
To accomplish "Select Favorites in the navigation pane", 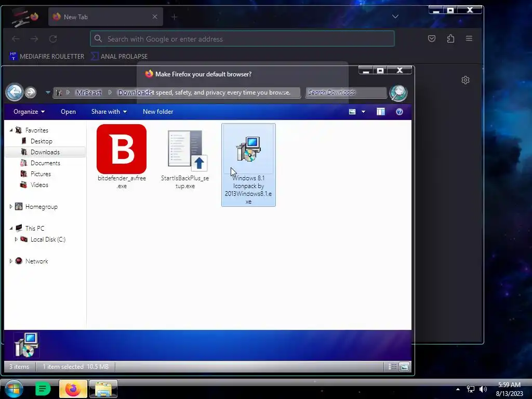I will pyautogui.click(x=37, y=130).
